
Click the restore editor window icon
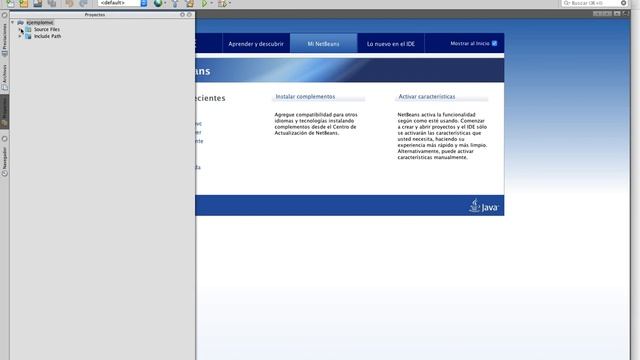point(625,14)
